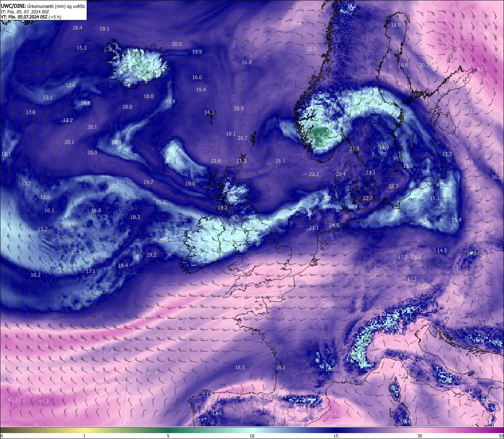Click the map value 17.7
This screenshot has height=439, width=504.
(x=403, y=257)
